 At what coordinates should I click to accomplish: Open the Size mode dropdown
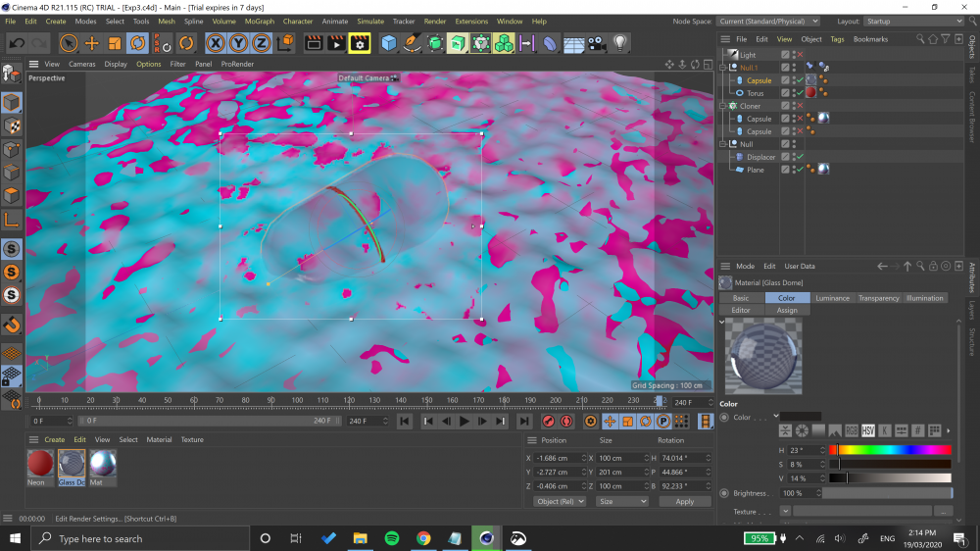622,501
